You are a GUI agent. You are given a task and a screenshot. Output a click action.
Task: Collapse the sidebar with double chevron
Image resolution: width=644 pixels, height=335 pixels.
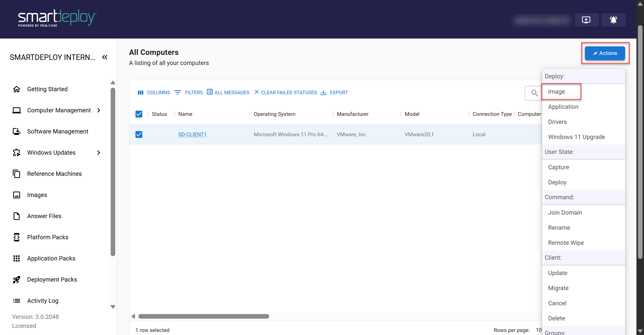click(x=105, y=57)
